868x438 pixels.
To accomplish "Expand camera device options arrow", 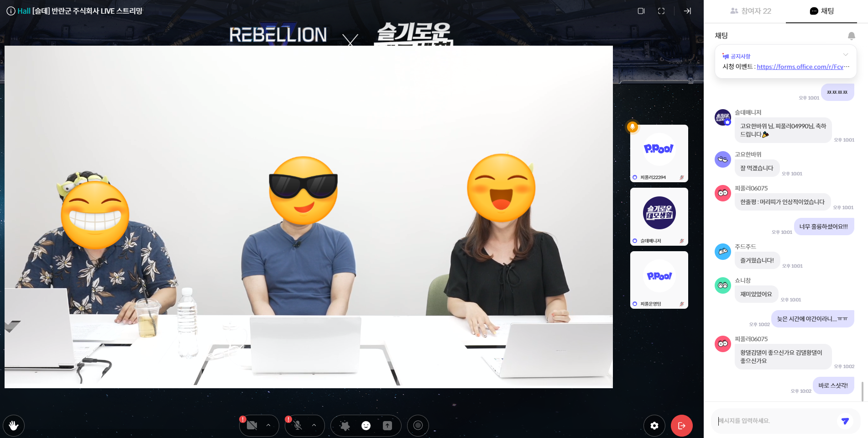I will click(268, 426).
